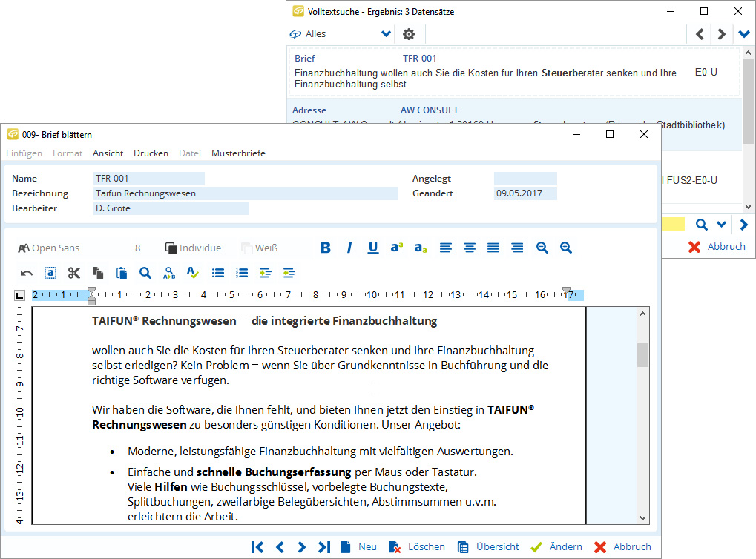Insert a bulleted list
Viewport: 756px width, 559px height.
tap(218, 273)
